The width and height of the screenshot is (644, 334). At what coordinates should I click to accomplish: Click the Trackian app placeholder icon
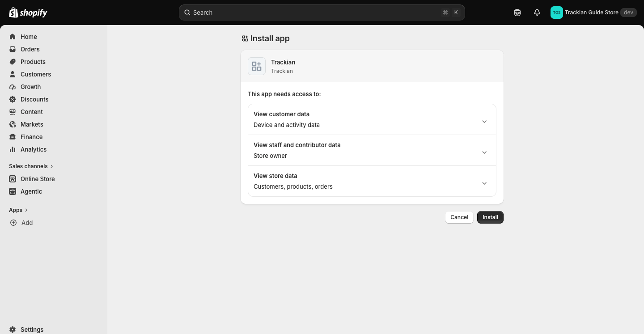[x=257, y=66]
